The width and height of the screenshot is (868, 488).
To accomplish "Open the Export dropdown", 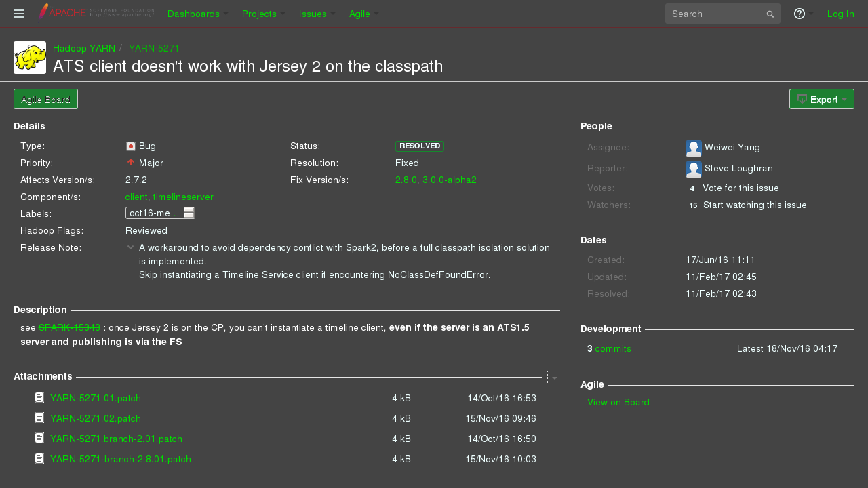I will tap(822, 99).
